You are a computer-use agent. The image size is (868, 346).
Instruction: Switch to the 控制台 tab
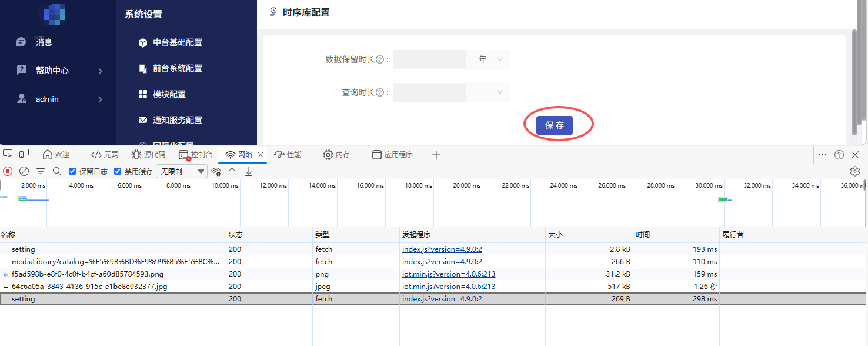[196, 155]
